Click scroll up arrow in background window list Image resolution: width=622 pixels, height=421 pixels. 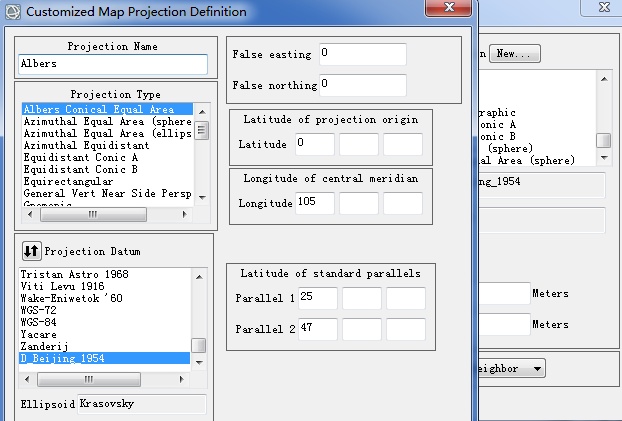(604, 79)
